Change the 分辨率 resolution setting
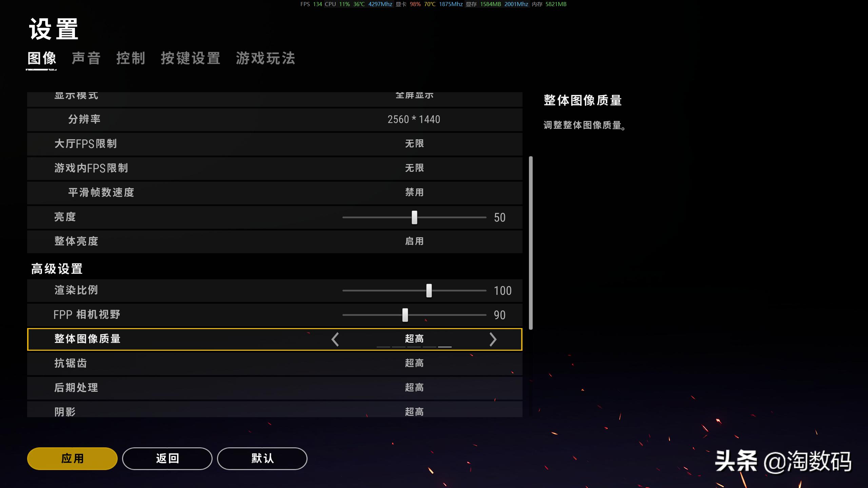Screen dimensions: 868x488 point(414,119)
